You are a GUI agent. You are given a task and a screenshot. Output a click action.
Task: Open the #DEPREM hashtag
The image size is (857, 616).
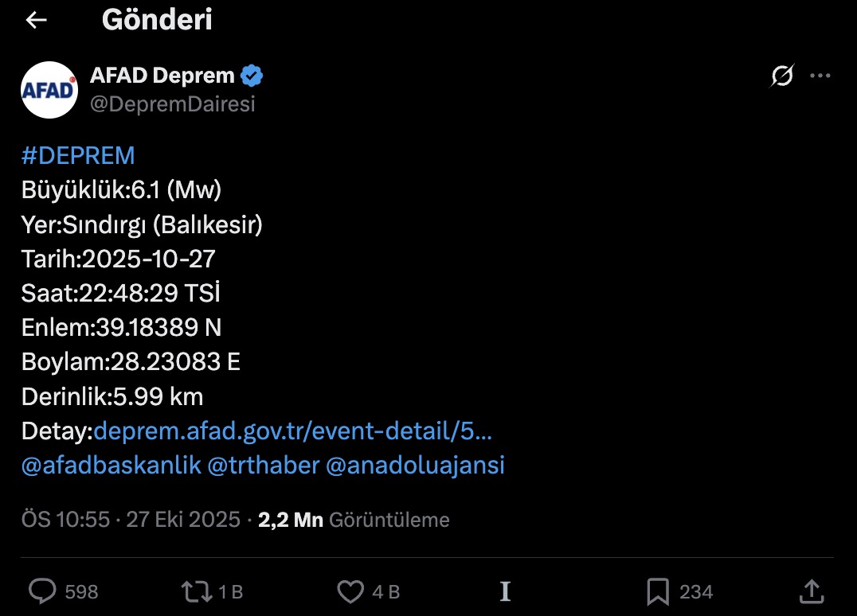[x=78, y=154]
